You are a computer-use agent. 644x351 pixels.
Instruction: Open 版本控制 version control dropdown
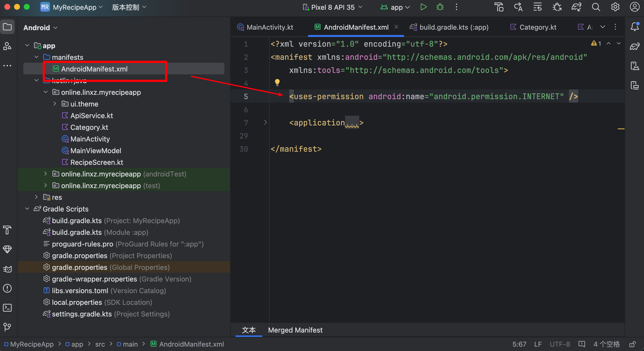pos(129,7)
